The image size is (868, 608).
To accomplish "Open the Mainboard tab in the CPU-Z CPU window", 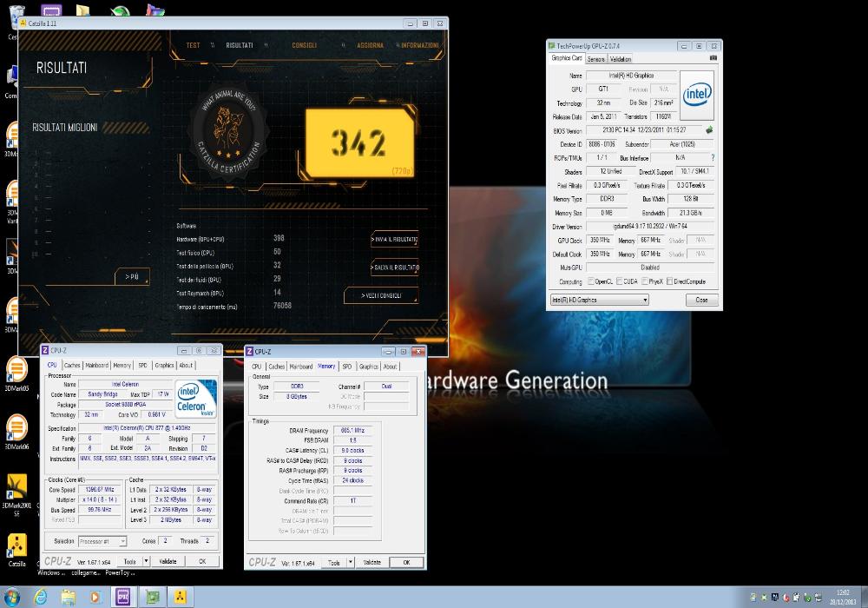I will point(96,366).
